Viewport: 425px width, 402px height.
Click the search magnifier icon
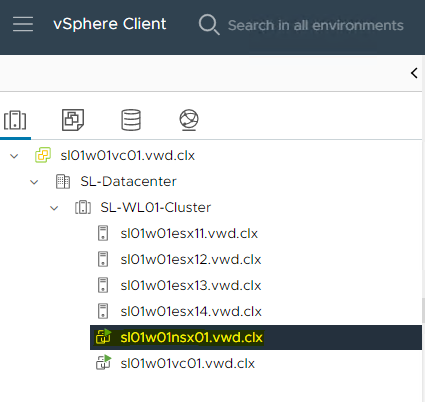[x=209, y=25]
